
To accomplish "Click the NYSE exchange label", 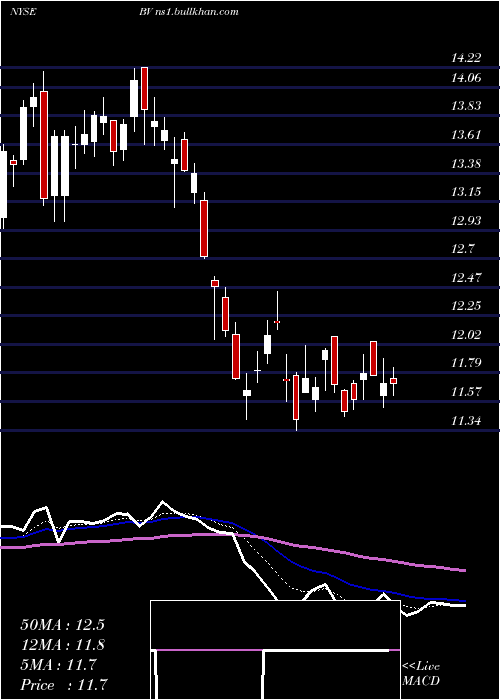I will point(24,12).
